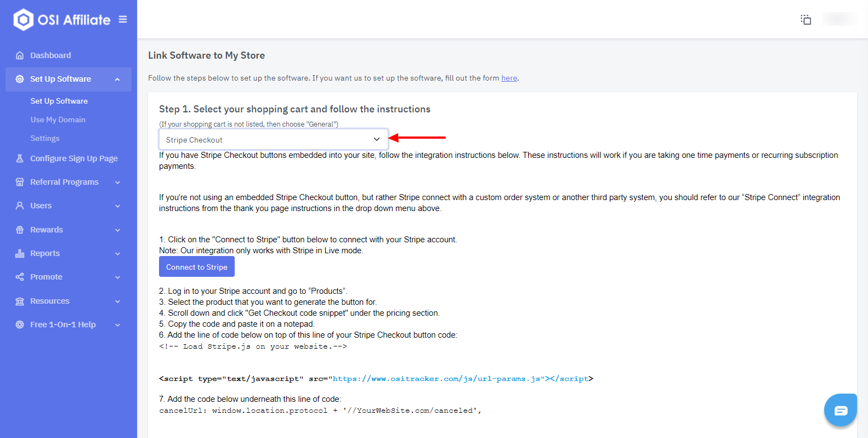Open Use My Domain submenu item
This screenshot has width=868, height=438.
tap(58, 120)
